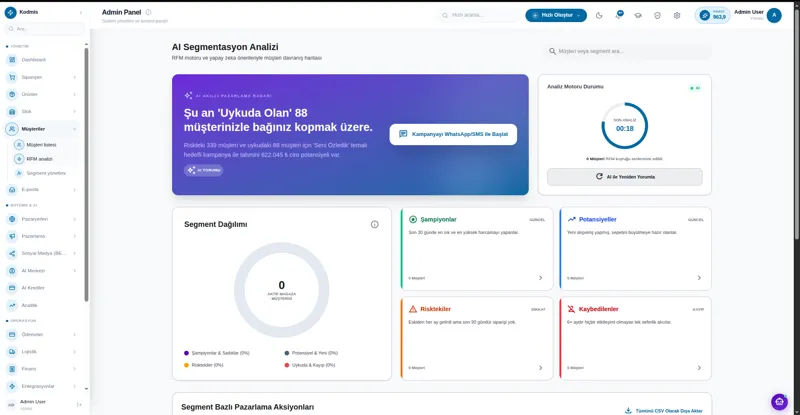Open the settings gear icon

[x=677, y=15]
